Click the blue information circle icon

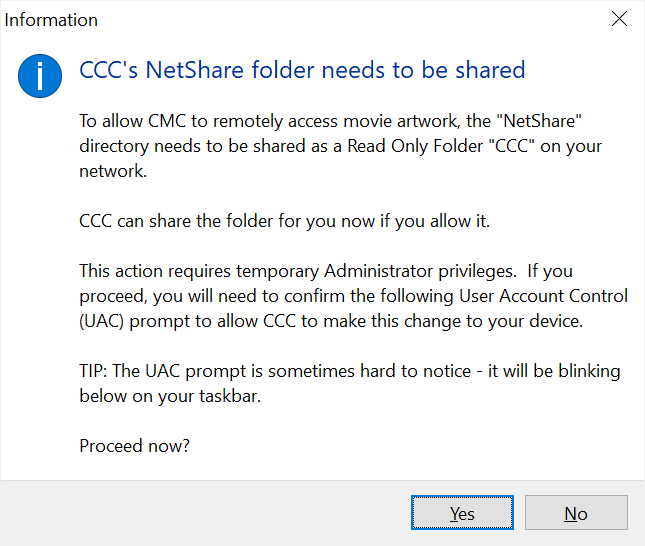point(40,76)
